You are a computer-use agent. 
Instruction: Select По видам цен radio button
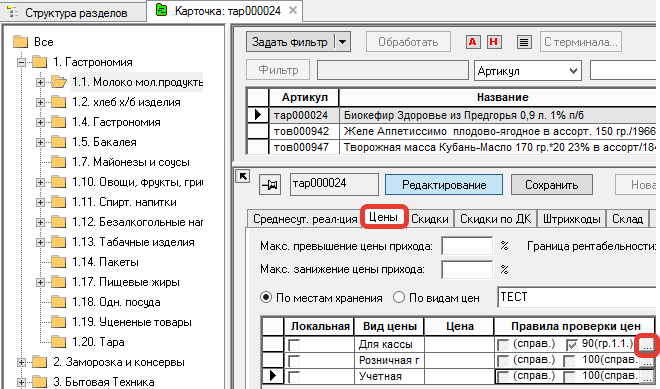coord(399,298)
